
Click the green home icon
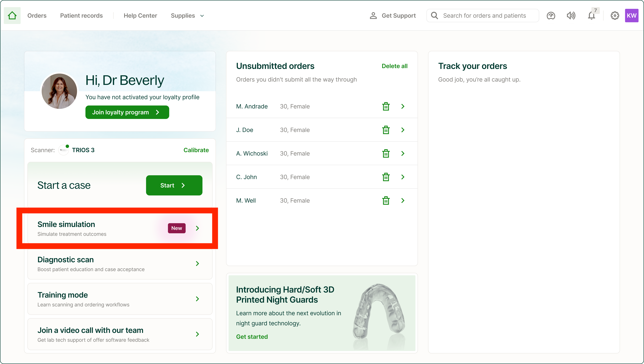tap(12, 16)
